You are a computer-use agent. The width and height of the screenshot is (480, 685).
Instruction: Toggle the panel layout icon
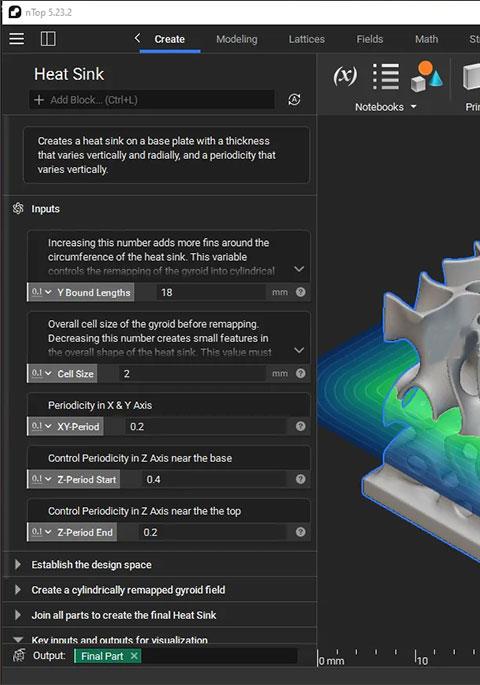[48, 39]
